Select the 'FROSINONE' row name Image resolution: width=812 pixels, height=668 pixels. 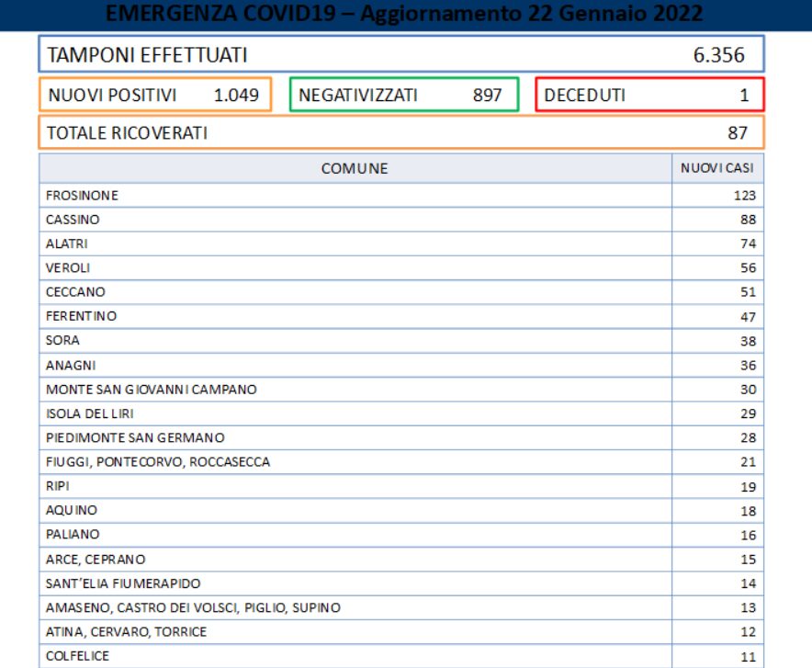point(82,195)
